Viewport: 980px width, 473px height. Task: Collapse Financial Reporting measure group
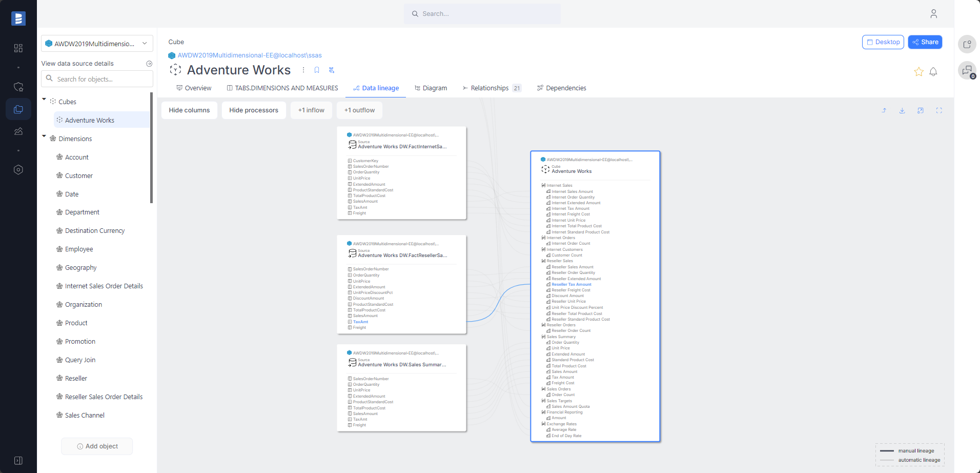tap(544, 412)
